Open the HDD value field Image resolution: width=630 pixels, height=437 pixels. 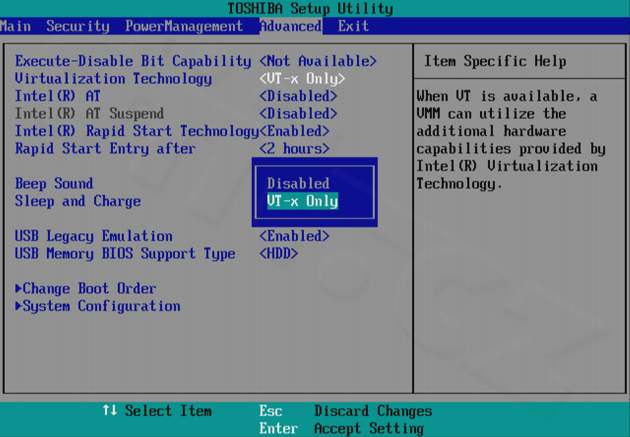[x=278, y=254]
